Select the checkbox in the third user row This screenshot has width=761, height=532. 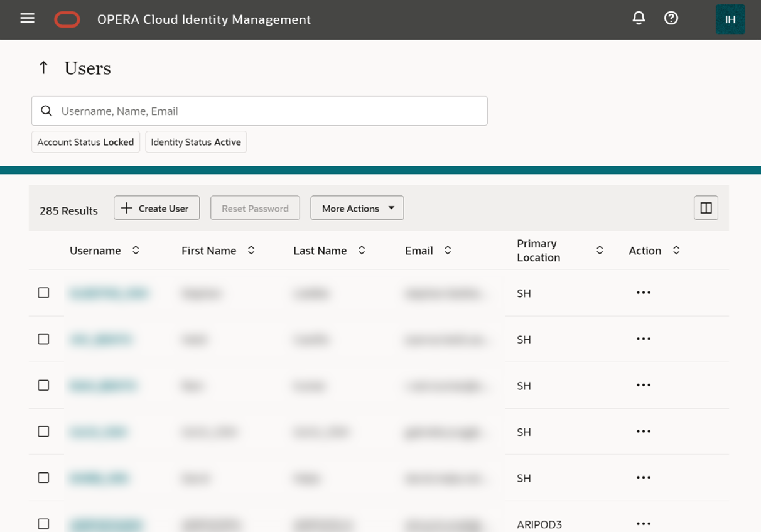click(43, 385)
